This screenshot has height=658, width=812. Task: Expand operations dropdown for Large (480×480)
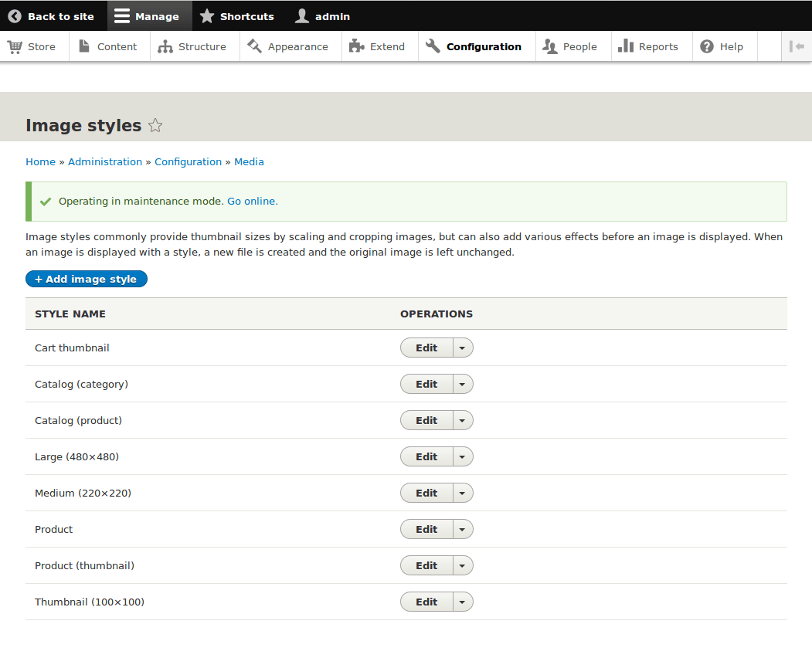[462, 456]
